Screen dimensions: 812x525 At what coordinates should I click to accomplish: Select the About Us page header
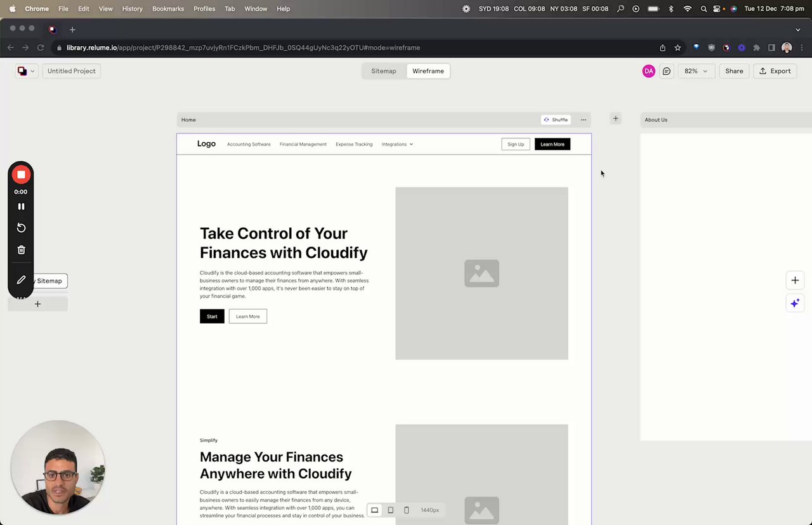[x=726, y=119]
